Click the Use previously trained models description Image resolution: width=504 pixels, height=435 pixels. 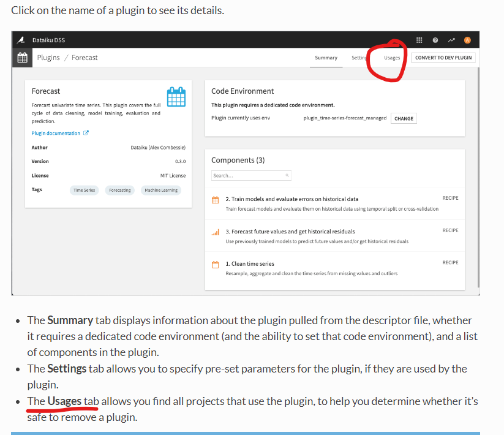317,241
